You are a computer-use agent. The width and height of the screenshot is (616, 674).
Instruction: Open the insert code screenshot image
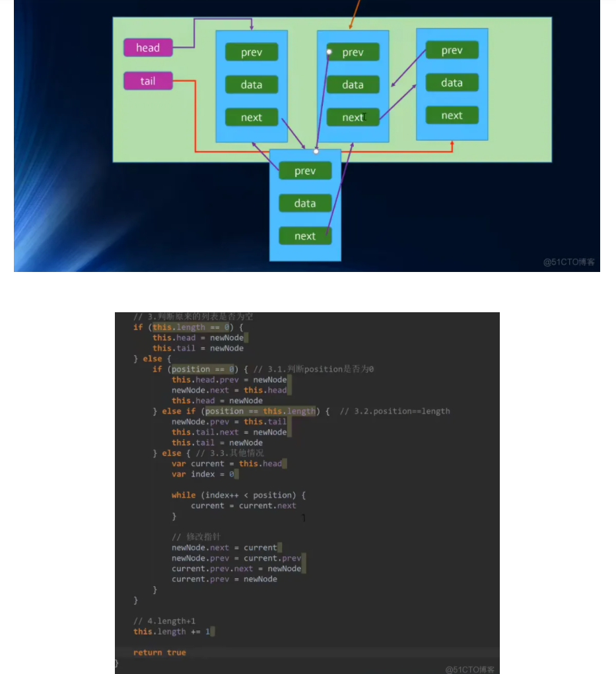click(x=307, y=493)
